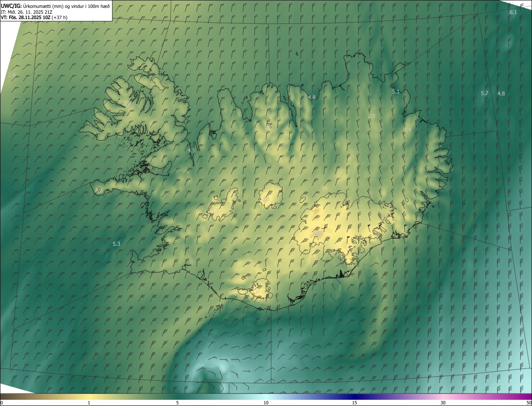Image resolution: width=532 pixels, height=406 pixels.
Task: Click the legend tick label 50
Action: point(529,403)
